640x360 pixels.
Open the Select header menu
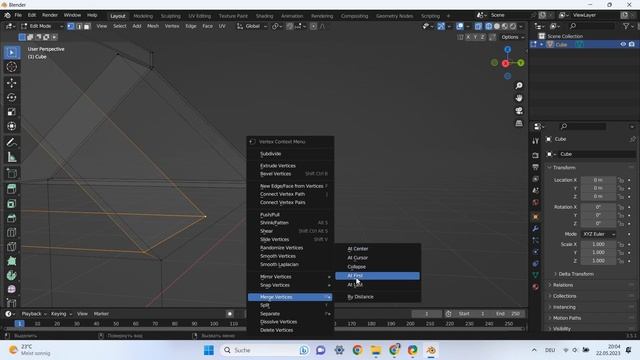coord(120,26)
